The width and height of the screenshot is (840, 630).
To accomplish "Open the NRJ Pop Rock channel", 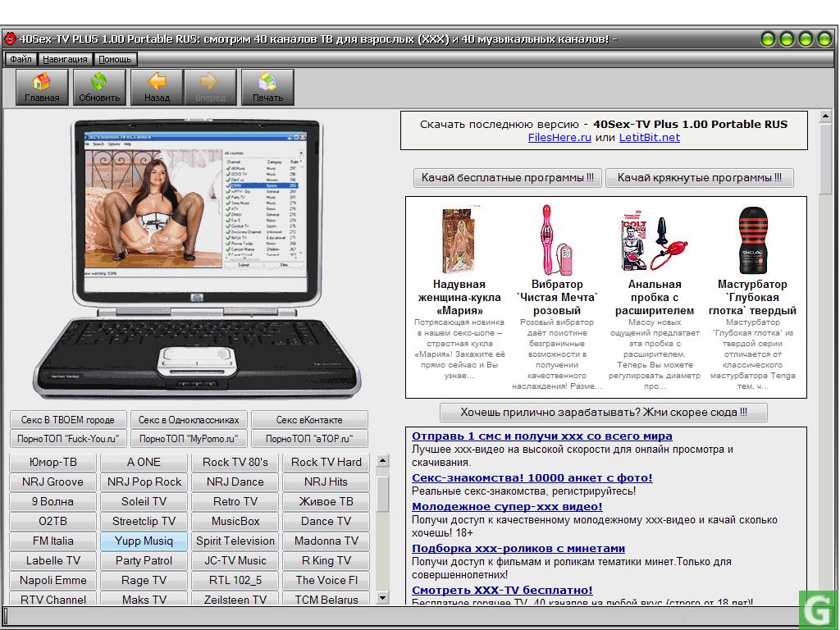I will point(144,482).
